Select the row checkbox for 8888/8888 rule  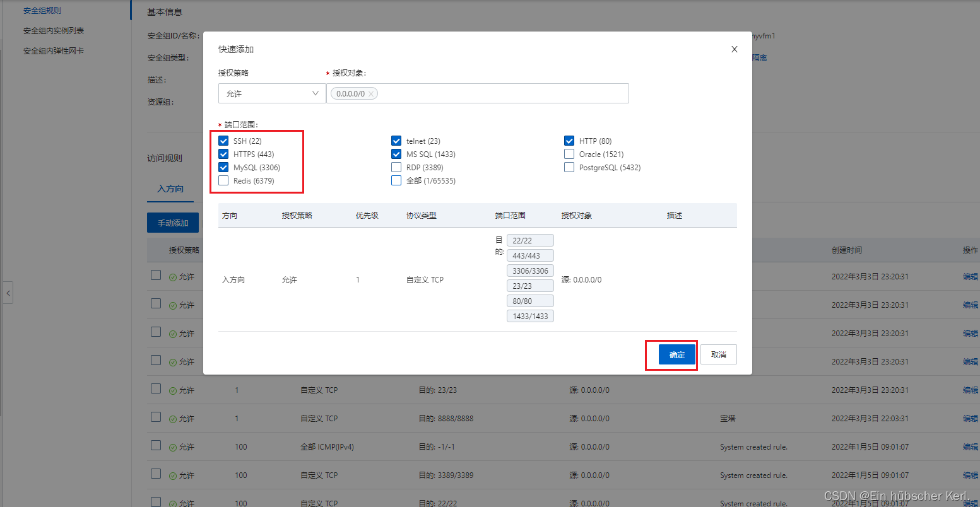click(x=156, y=417)
